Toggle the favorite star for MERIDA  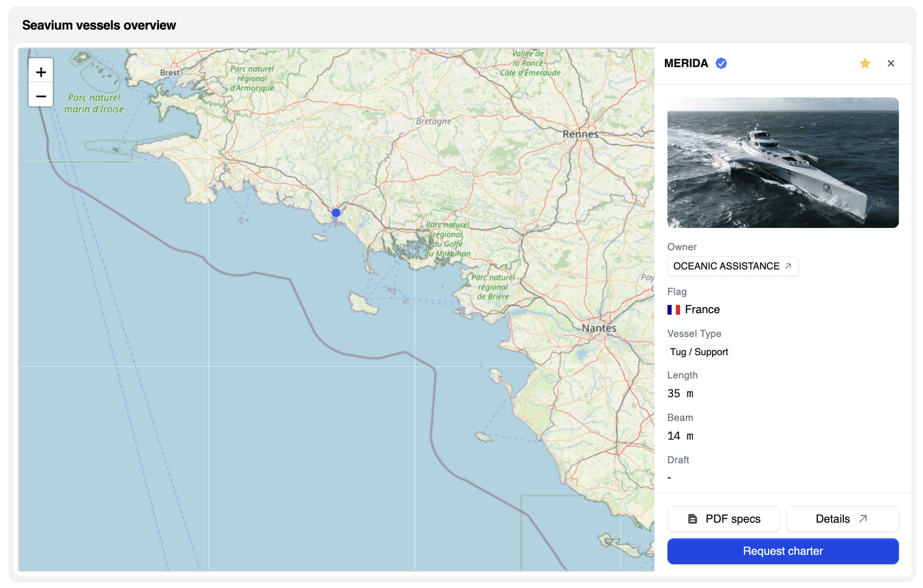tap(865, 64)
